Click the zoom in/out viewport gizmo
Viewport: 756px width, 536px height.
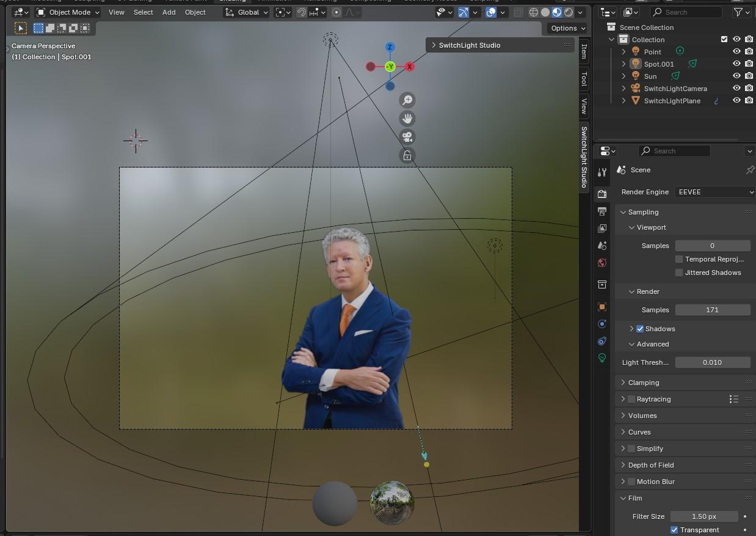click(407, 100)
